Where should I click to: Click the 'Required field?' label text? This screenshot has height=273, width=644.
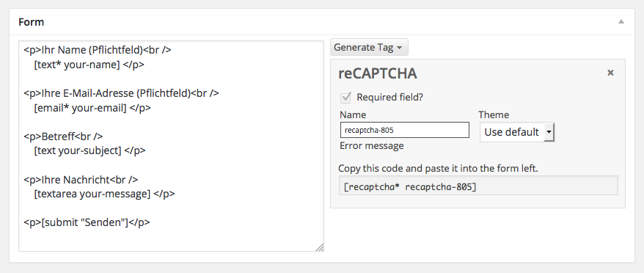click(389, 98)
